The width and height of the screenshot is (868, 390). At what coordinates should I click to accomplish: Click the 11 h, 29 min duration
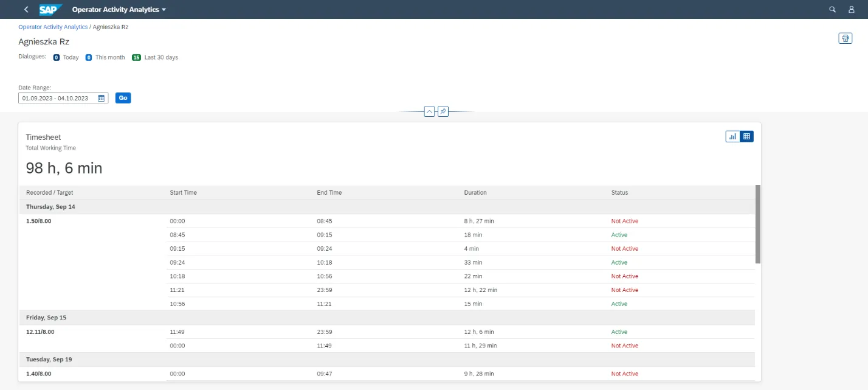[481, 346]
